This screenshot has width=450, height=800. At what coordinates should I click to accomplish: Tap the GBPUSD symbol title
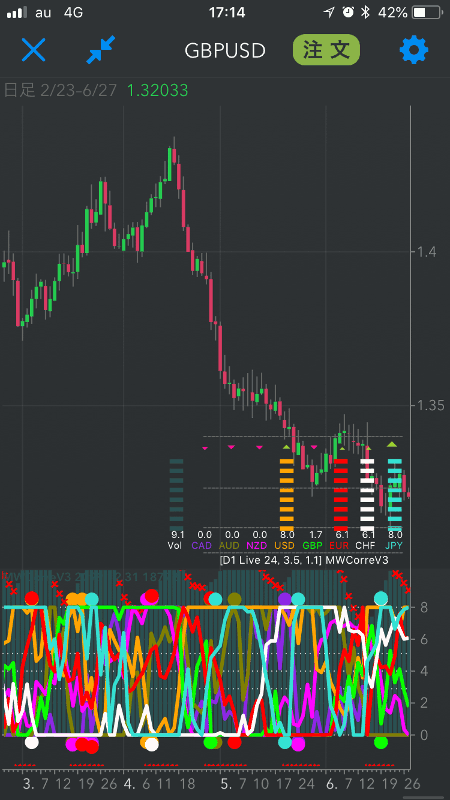coord(225,51)
